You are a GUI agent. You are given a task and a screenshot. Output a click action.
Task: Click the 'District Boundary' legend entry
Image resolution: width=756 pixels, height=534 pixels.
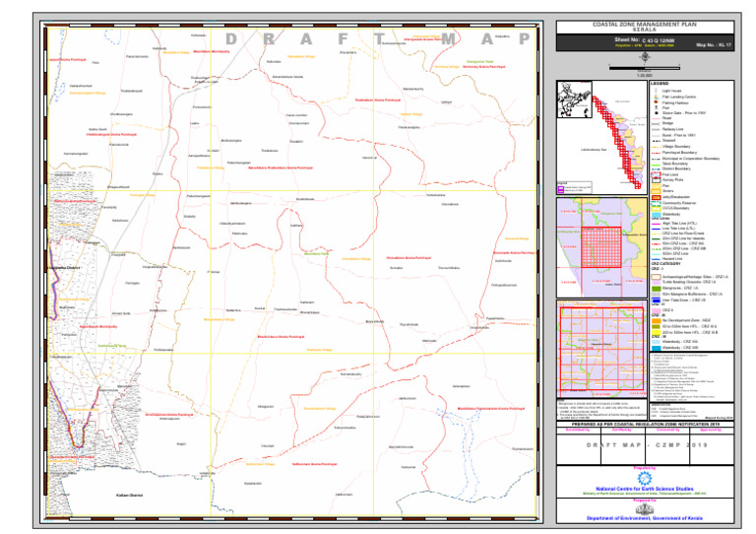click(676, 168)
